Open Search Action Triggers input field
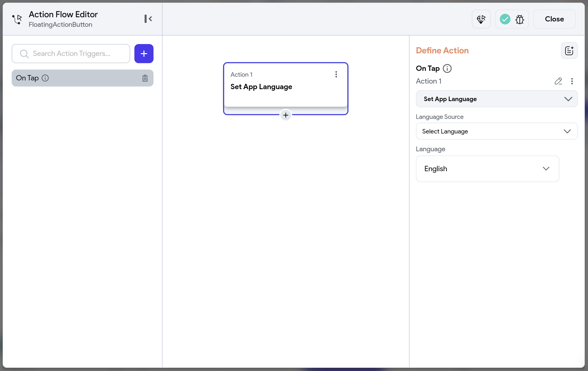This screenshot has height=371, width=588. pos(71,53)
